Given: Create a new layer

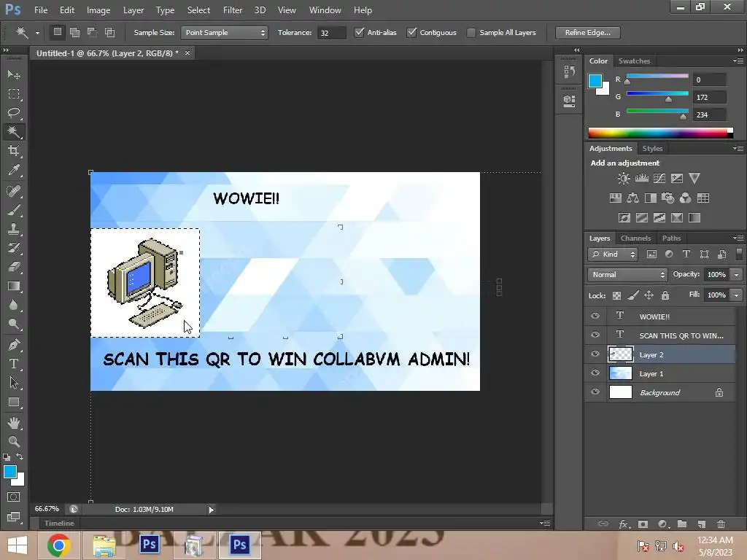Looking at the screenshot, I should pyautogui.click(x=701, y=524).
